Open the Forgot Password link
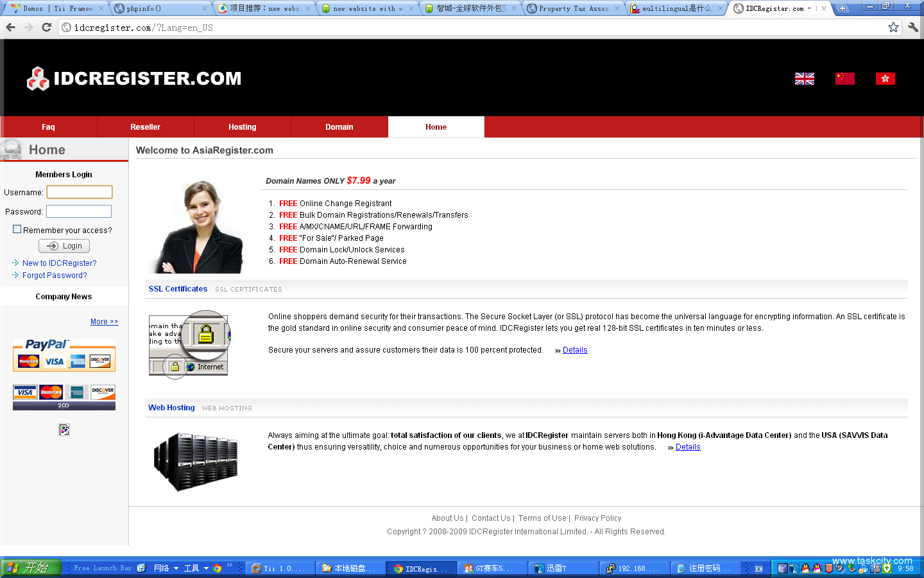 pos(55,276)
